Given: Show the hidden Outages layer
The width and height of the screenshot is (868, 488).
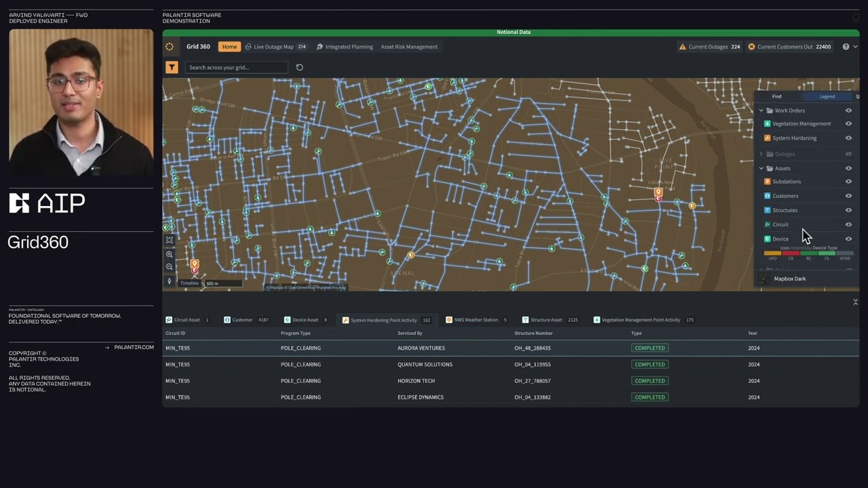Looking at the screenshot, I should (x=848, y=154).
